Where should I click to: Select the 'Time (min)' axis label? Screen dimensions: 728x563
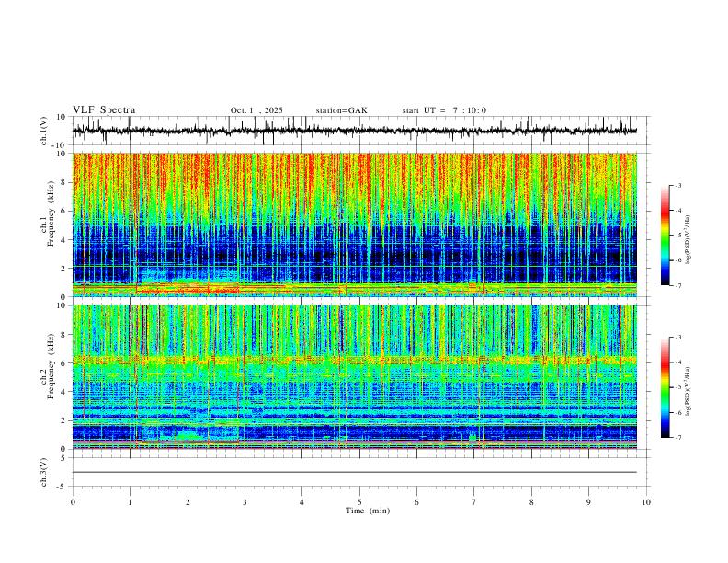[x=368, y=511]
